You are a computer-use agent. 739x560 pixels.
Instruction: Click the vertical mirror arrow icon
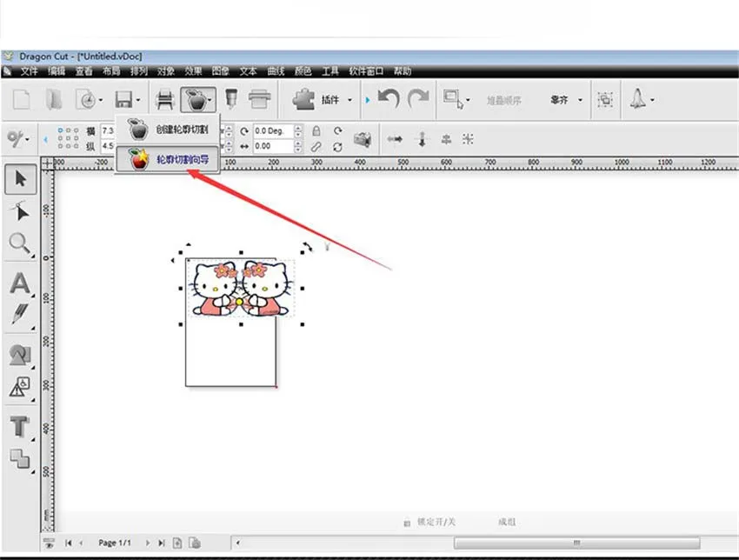423,138
